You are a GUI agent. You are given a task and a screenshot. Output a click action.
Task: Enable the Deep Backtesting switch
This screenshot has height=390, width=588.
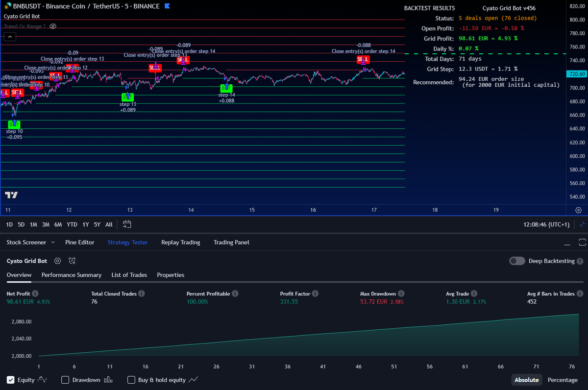coord(517,261)
